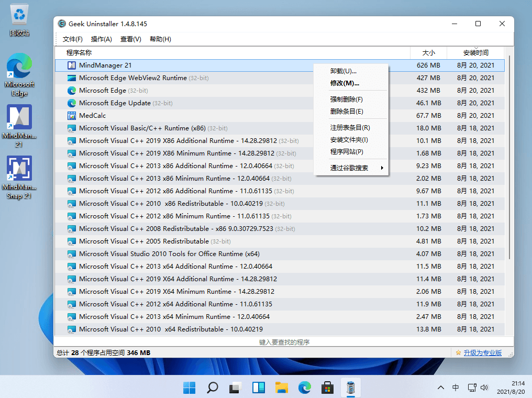Click icon of 2010 x64 Redistributable row
This screenshot has height=398, width=532.
pos(72,329)
